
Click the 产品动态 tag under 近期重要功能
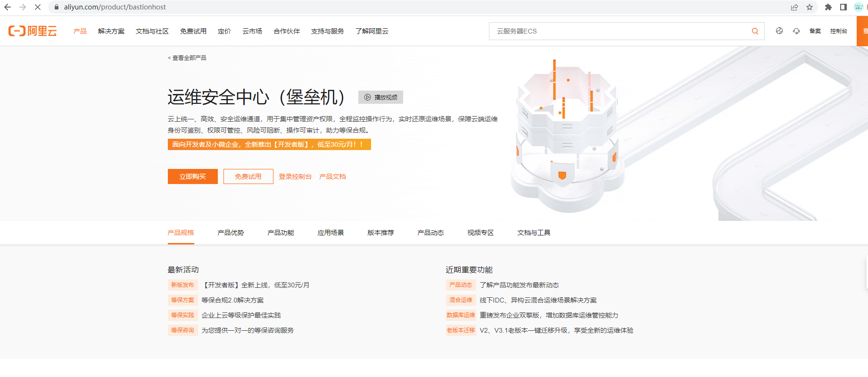coord(461,285)
